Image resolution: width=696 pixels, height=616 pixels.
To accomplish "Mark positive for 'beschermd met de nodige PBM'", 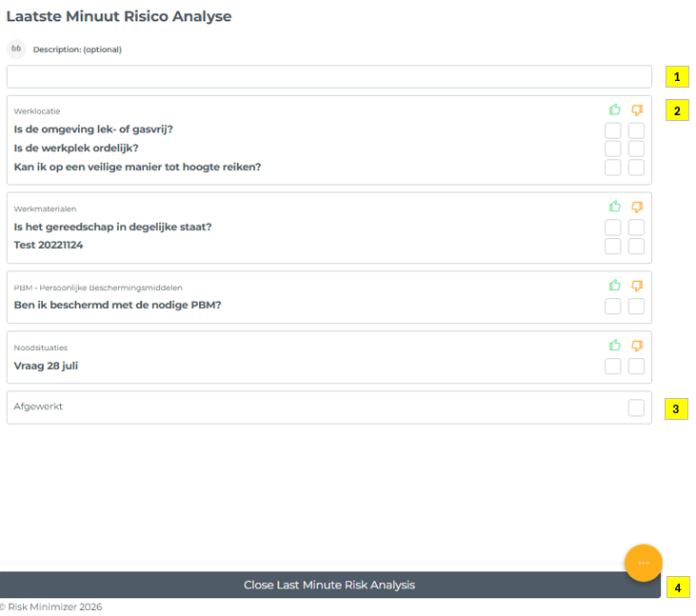I will 613,306.
